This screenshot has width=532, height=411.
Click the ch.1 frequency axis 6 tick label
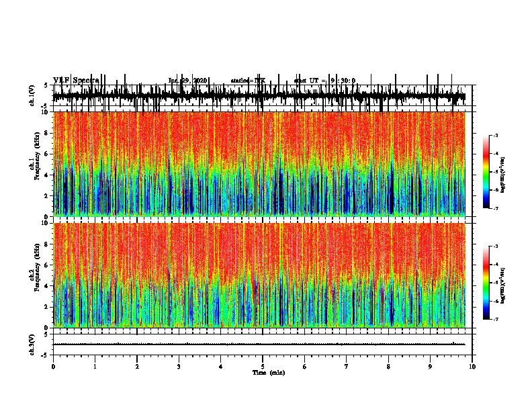coord(47,154)
